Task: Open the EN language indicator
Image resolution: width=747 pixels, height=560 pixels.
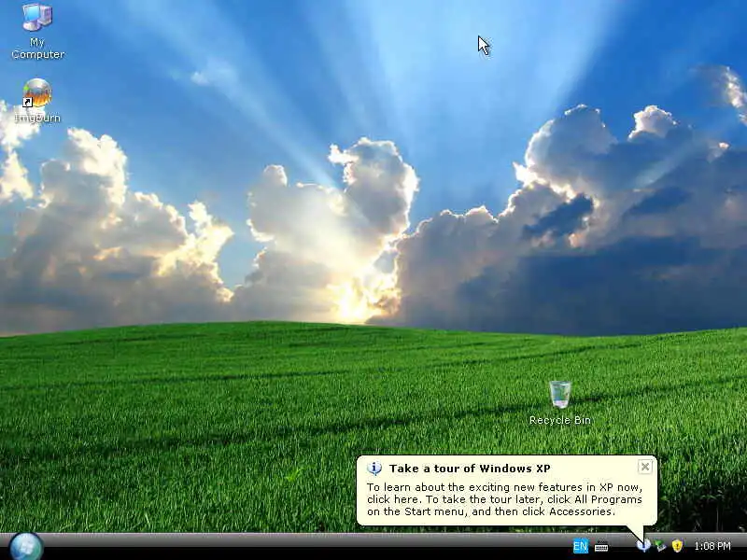Action: (x=580, y=546)
